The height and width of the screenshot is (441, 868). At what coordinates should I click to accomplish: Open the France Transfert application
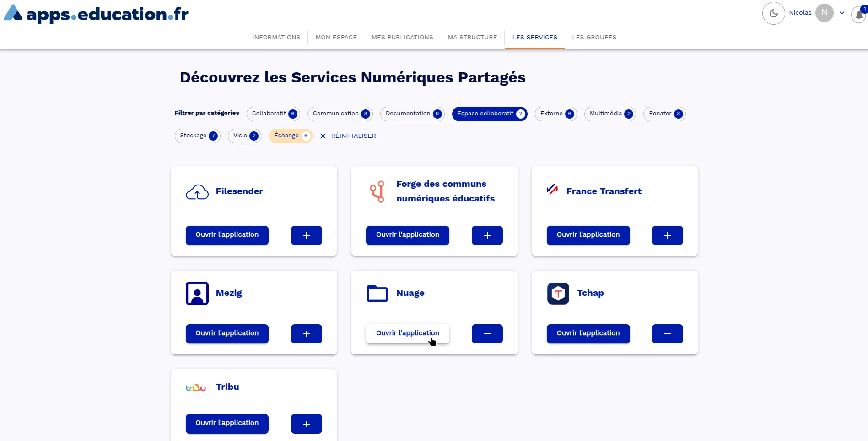click(588, 235)
